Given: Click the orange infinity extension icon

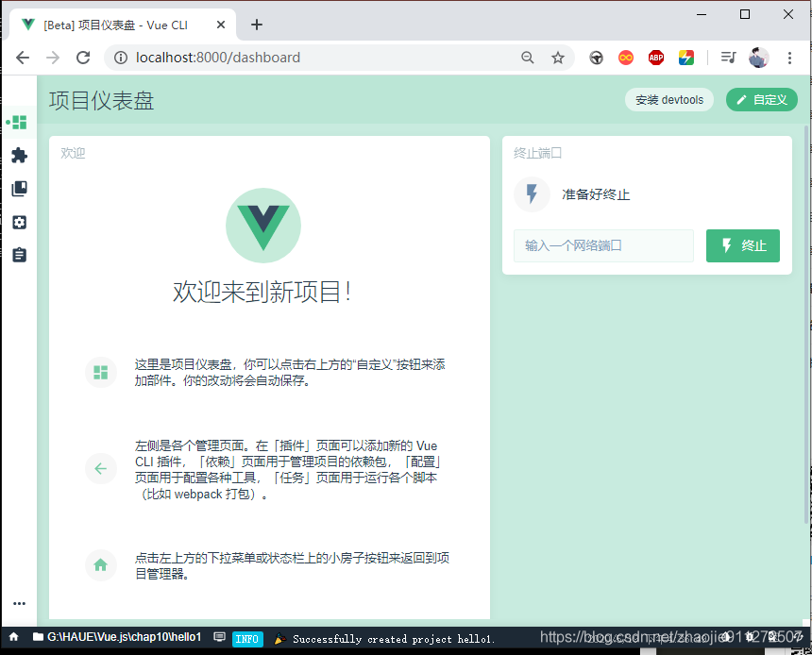Looking at the screenshot, I should pos(626,58).
